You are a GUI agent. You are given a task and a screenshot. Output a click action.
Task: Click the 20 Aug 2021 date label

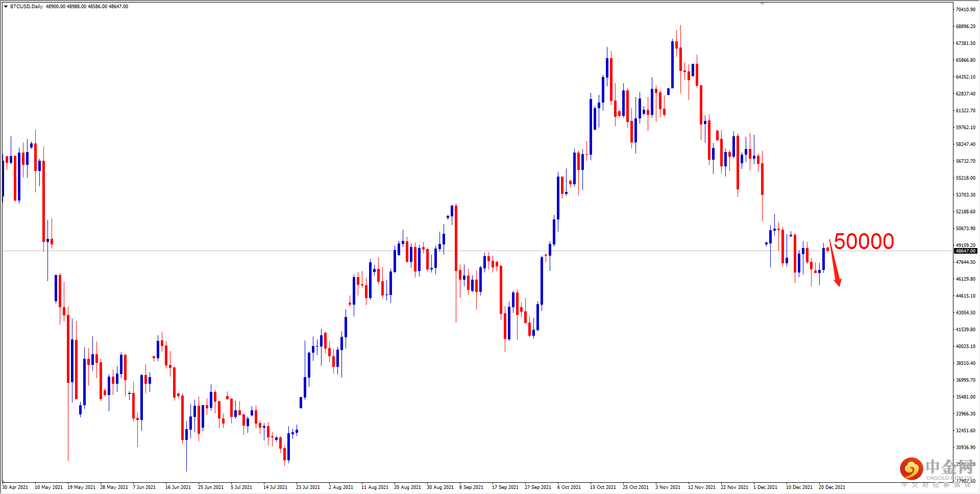pyautogui.click(x=407, y=487)
